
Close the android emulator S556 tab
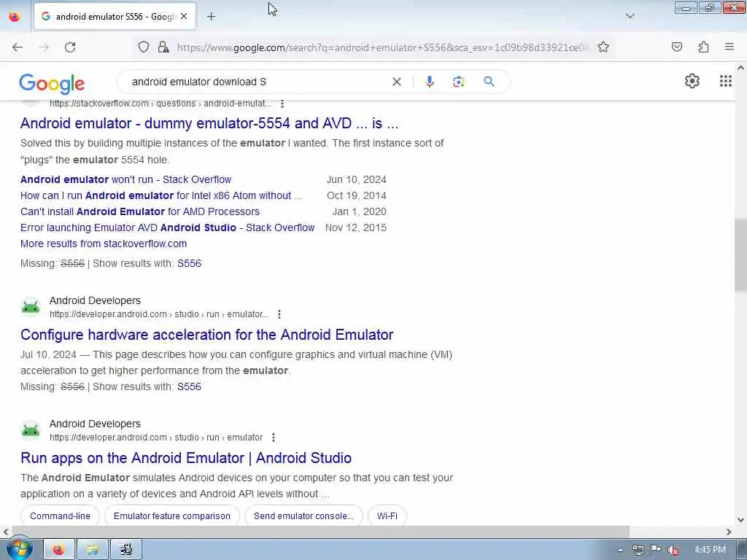click(184, 16)
